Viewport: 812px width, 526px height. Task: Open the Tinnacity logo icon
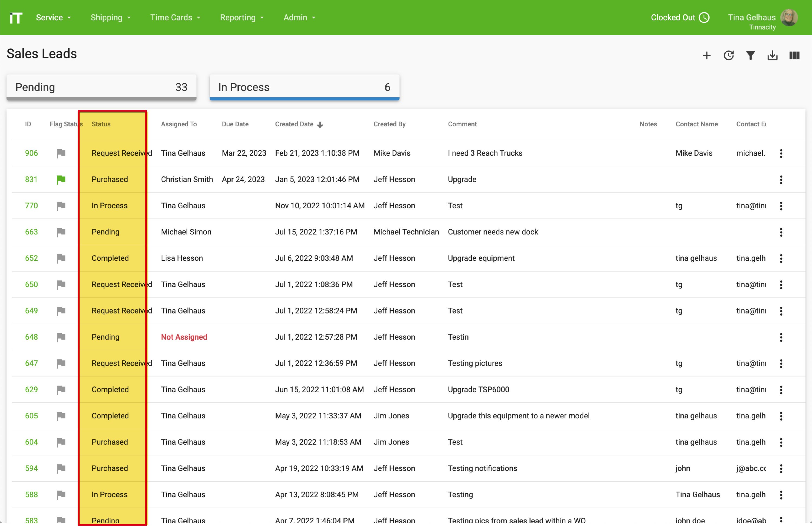click(16, 17)
